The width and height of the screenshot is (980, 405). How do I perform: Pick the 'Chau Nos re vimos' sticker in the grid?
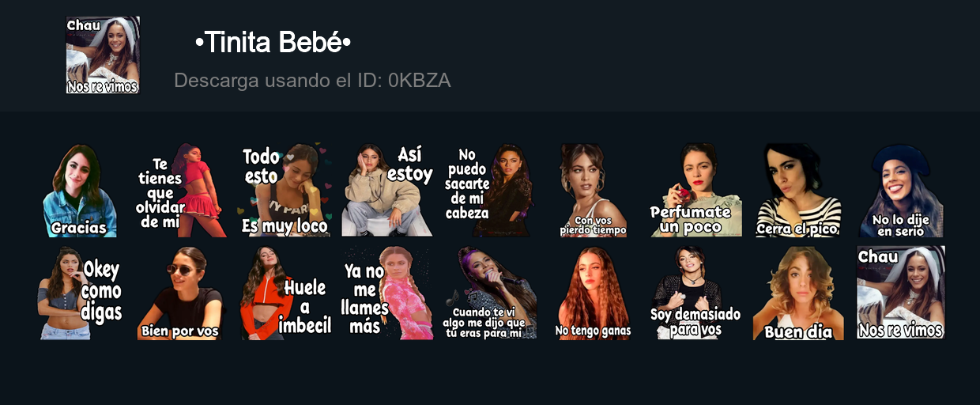tap(901, 293)
